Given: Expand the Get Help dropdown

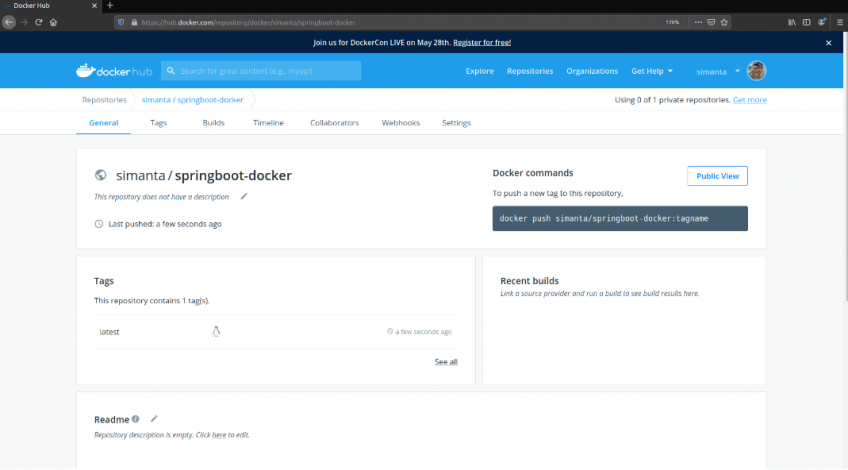Looking at the screenshot, I should [652, 71].
